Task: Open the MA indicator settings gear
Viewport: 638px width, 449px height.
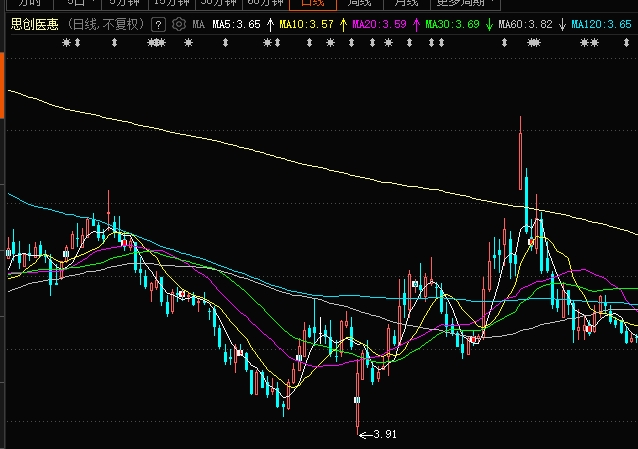Action: (x=178, y=23)
